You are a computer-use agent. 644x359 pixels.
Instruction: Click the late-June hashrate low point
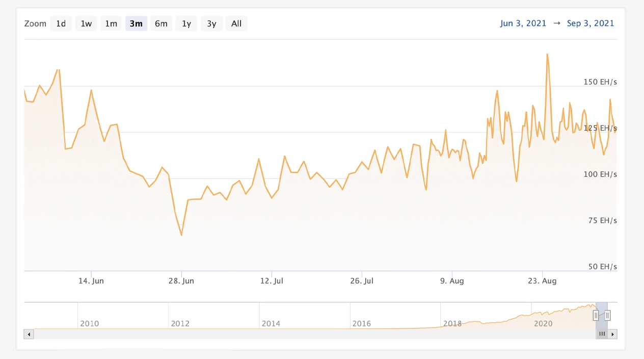[x=181, y=235]
